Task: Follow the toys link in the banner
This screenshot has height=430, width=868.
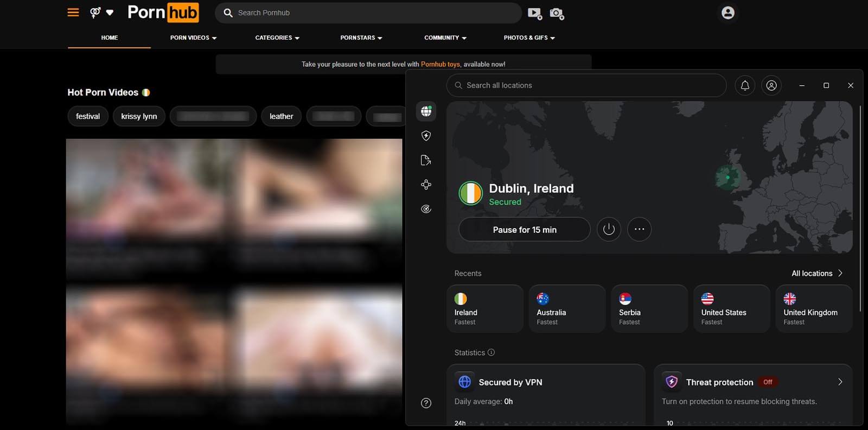Action: pos(441,64)
